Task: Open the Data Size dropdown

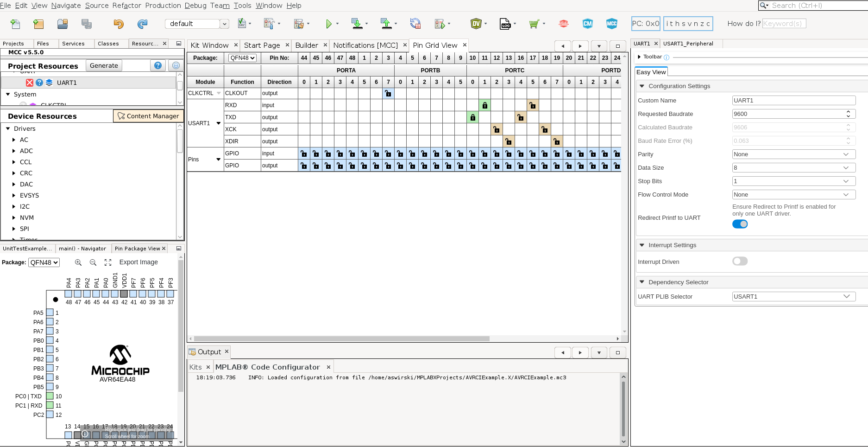Action: pyautogui.click(x=794, y=168)
